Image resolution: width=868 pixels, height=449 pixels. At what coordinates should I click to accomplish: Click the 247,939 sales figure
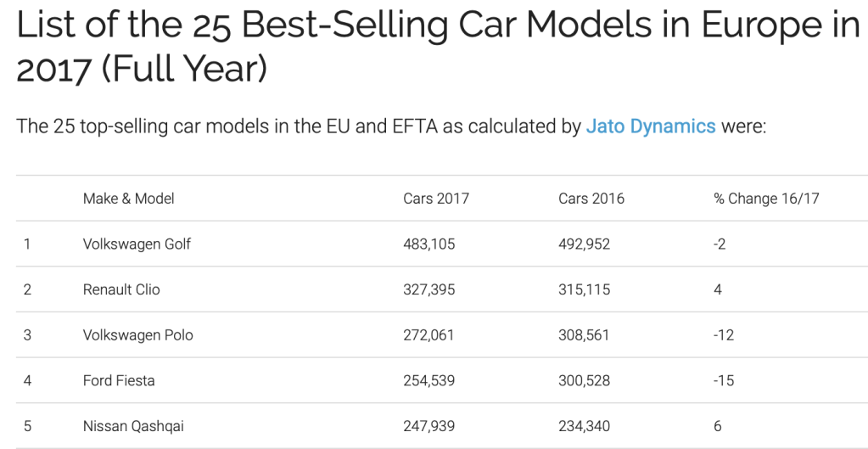[428, 426]
